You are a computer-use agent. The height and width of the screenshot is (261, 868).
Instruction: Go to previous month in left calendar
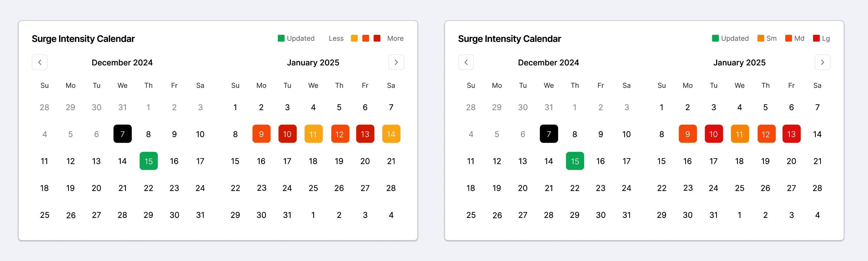(x=40, y=62)
